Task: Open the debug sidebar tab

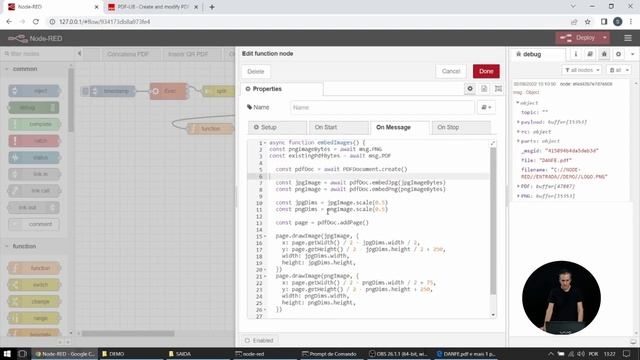Action: 538,54
